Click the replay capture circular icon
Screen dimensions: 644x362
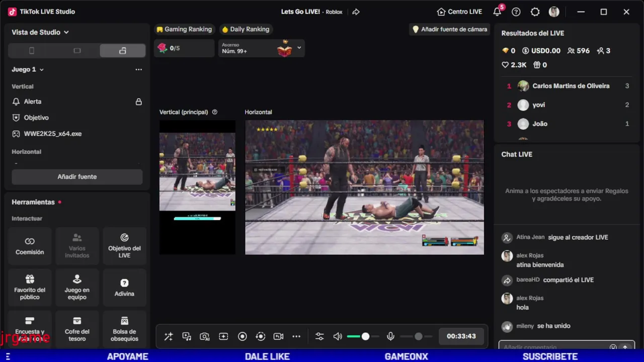tap(260, 336)
